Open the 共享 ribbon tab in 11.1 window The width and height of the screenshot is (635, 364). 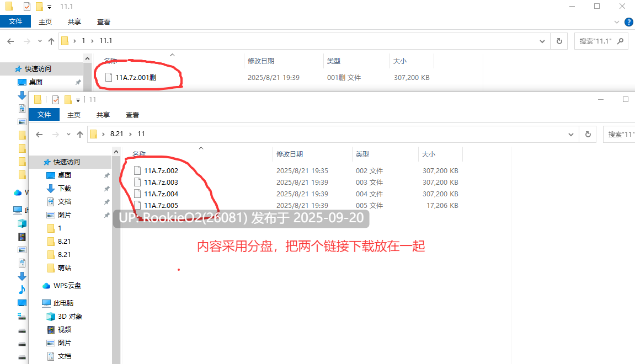pyautogui.click(x=74, y=22)
